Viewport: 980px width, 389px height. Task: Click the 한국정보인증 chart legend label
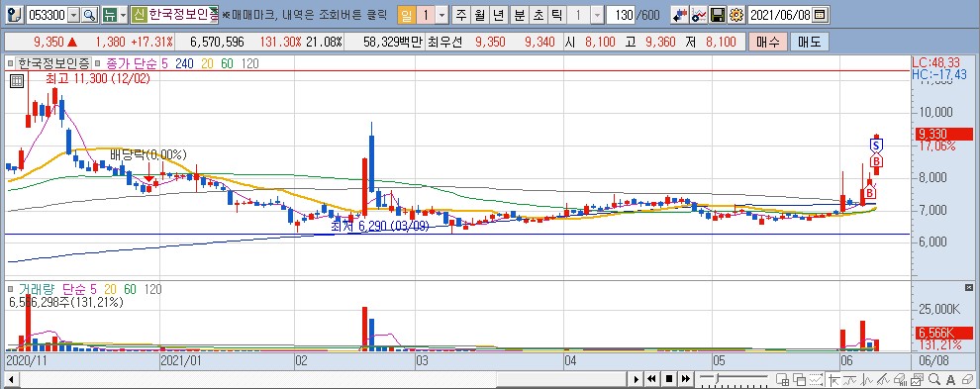click(x=53, y=63)
